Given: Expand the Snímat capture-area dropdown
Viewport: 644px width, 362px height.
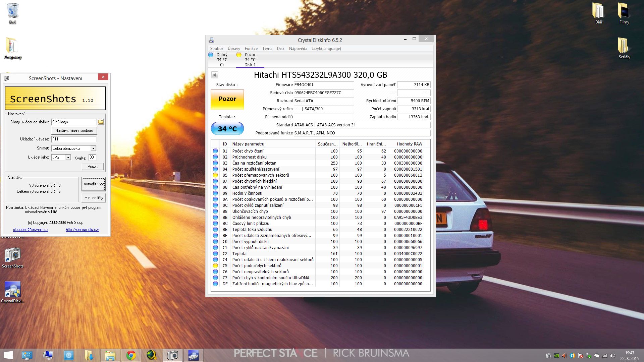Looking at the screenshot, I should click(x=93, y=148).
